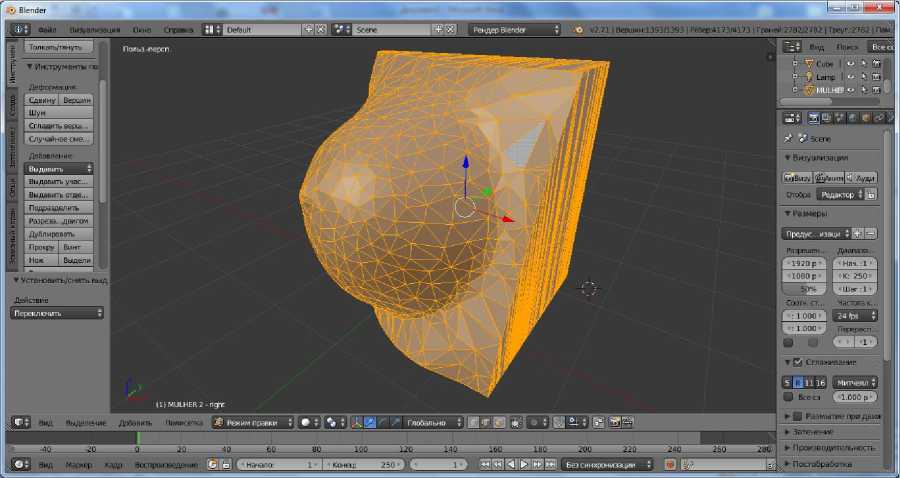Toggle visibility eye for Cube object
Screen dimensions: 900x478
pyautogui.click(x=851, y=63)
